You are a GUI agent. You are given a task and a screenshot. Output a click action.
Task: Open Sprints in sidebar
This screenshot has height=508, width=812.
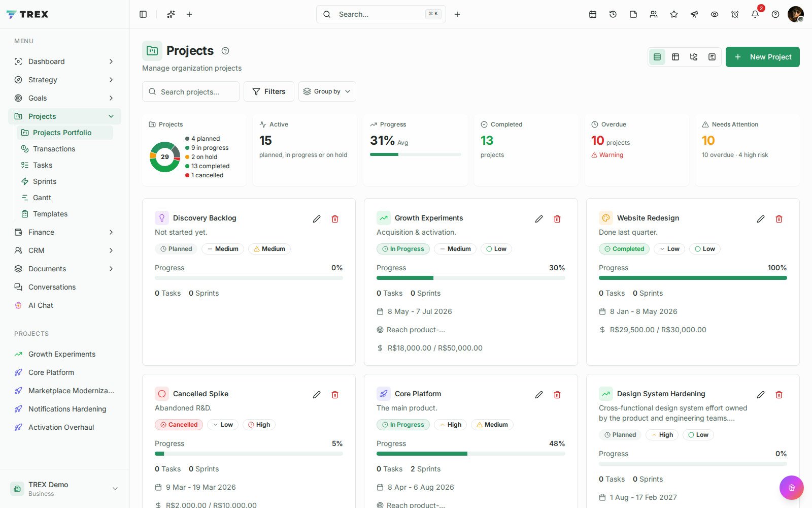pos(65,181)
